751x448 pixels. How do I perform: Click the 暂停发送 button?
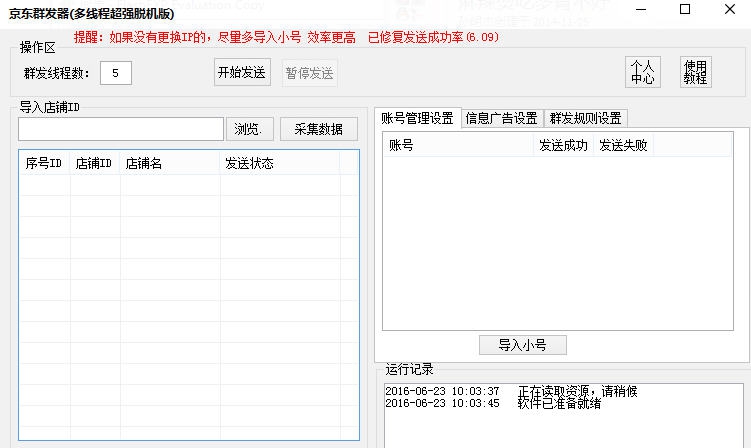click(309, 73)
